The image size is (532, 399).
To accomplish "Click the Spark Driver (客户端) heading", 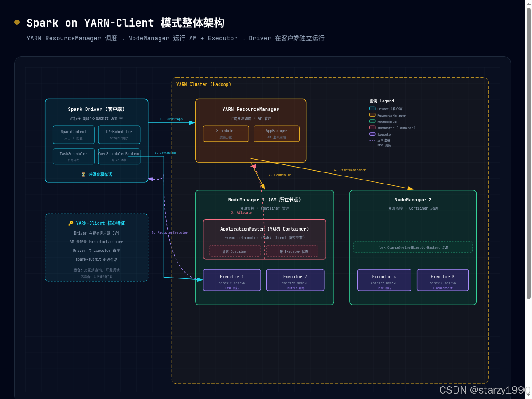I will 96,109.
